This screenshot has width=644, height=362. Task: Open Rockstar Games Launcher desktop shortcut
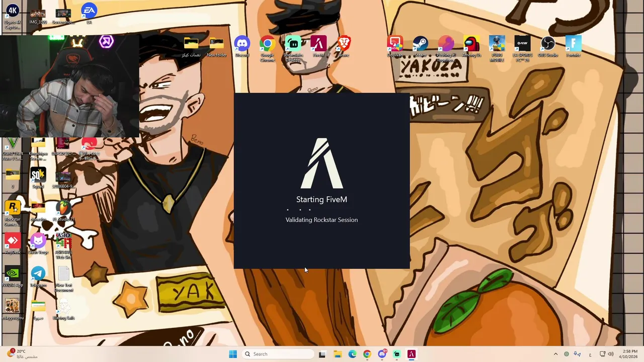tap(13, 213)
